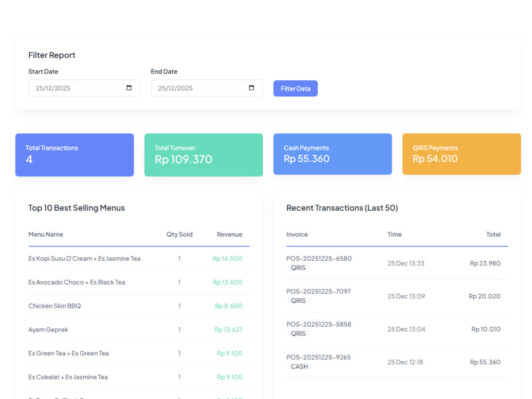Click time 25 Dec 12:18
The image size is (532, 399).
[405, 362]
